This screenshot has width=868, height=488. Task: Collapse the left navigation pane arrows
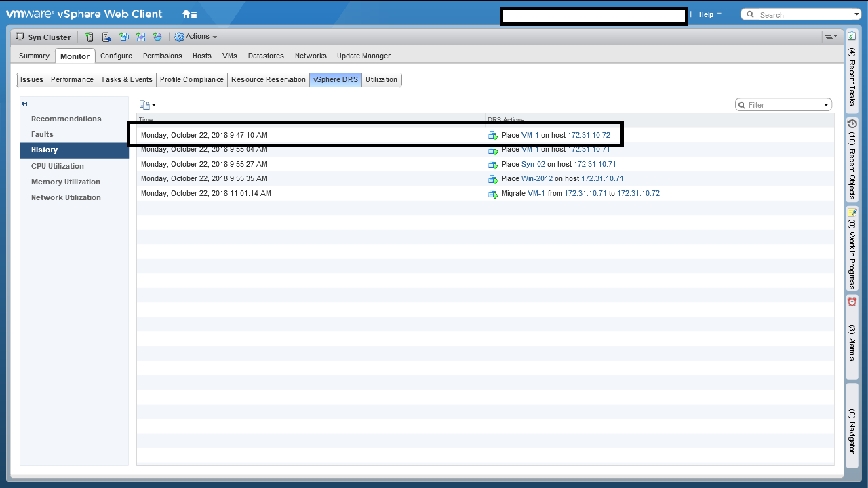pyautogui.click(x=24, y=104)
